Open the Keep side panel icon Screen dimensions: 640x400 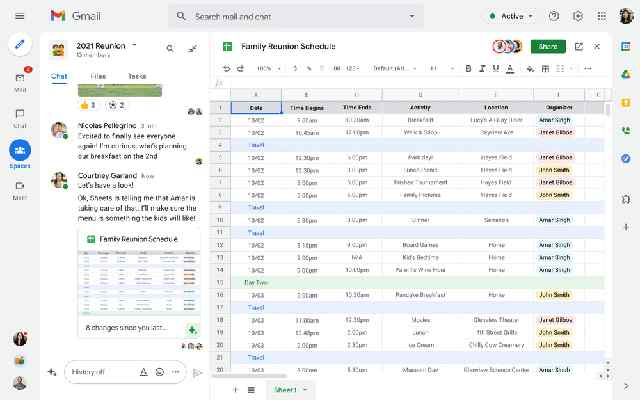625,102
